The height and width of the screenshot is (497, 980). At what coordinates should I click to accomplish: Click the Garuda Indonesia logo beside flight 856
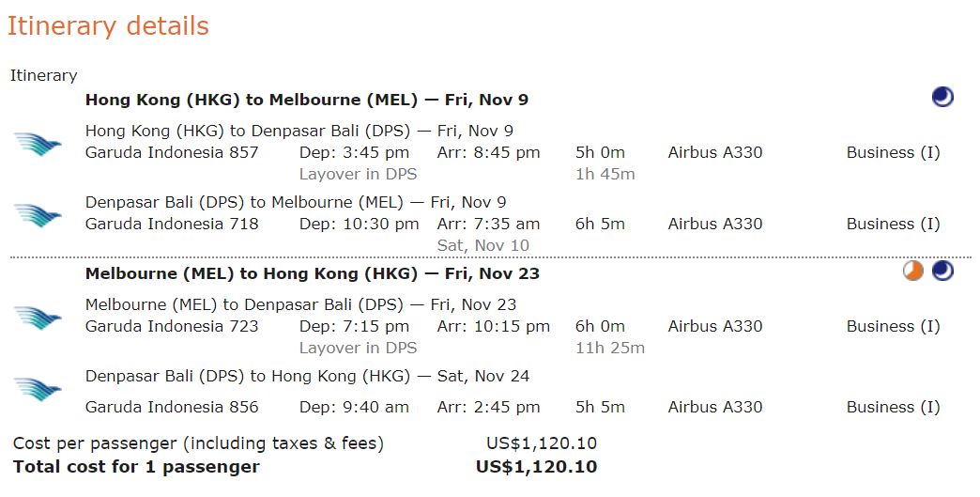[38, 390]
